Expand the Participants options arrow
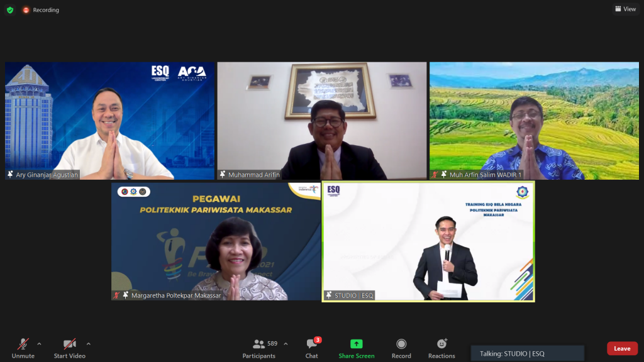Viewport: 644px width, 362px height. pos(286,344)
